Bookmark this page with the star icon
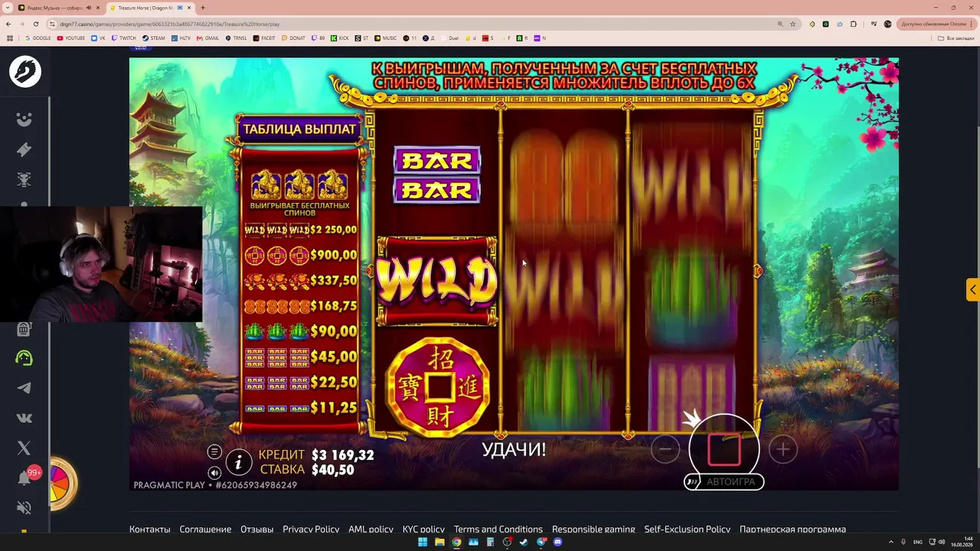980x551 pixels. [792, 24]
